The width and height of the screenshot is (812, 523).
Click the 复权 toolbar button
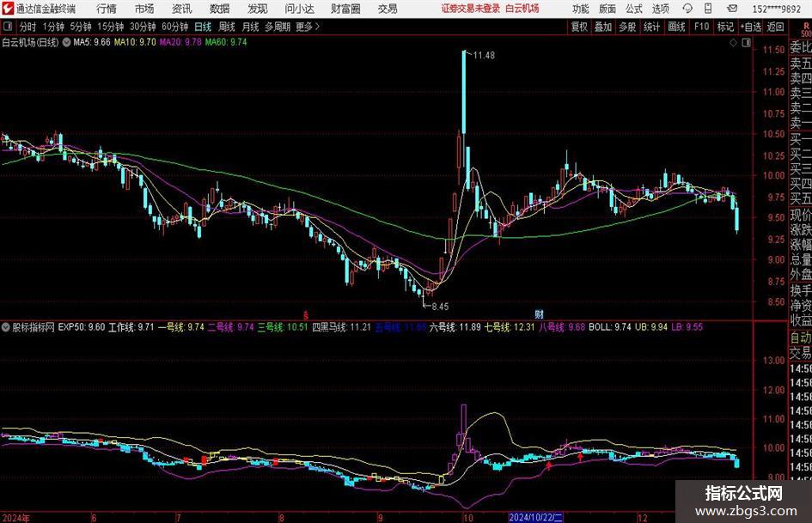tap(579, 27)
